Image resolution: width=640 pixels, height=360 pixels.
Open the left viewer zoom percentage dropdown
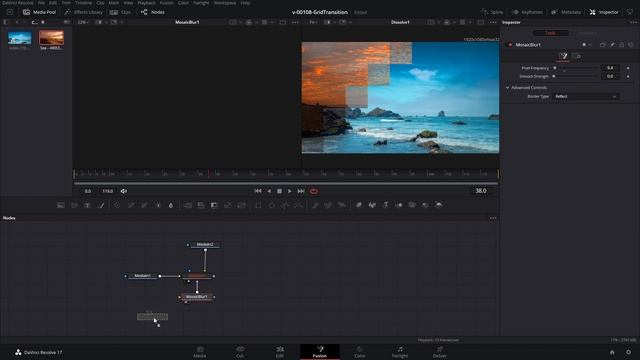[x=83, y=22]
